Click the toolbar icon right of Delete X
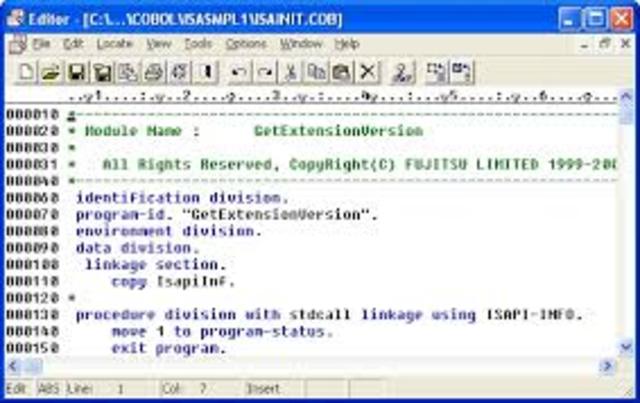The image size is (640, 403). (x=402, y=73)
